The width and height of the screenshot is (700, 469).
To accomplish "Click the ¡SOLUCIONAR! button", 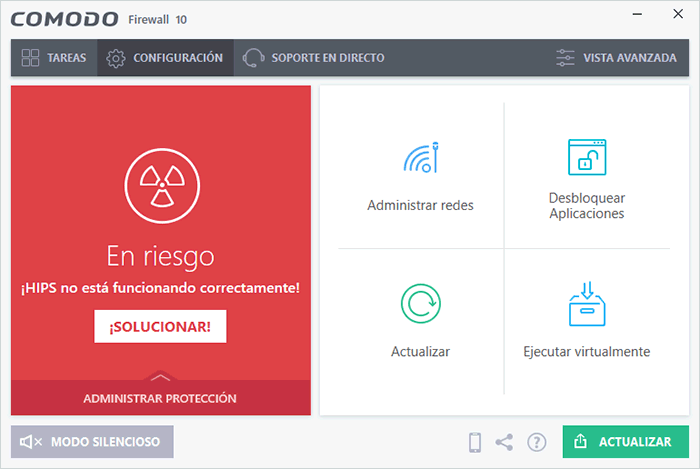I will click(x=160, y=327).
